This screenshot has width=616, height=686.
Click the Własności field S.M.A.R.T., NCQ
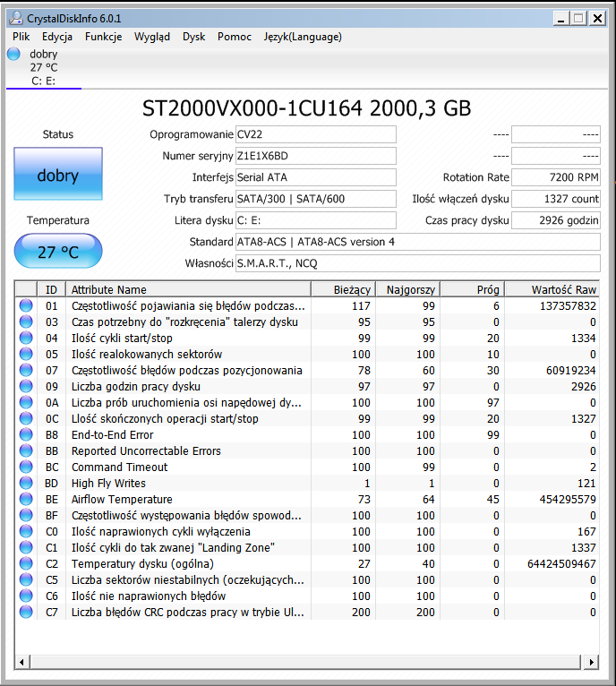(x=418, y=263)
